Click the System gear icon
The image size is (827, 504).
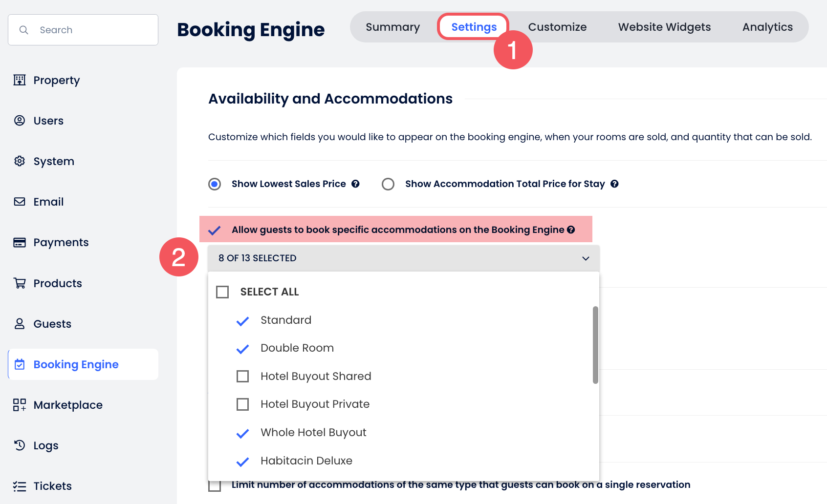tap(20, 161)
